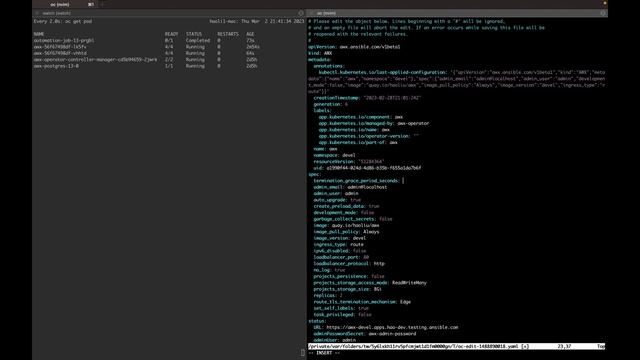Click the ingress_type route line
This screenshot has width=640, height=360.
coord(338,244)
